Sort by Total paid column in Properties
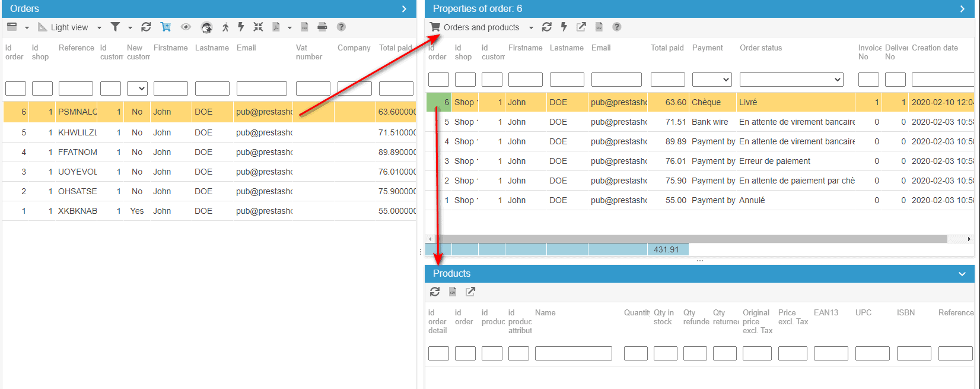This screenshot has height=389, width=980. tap(667, 48)
